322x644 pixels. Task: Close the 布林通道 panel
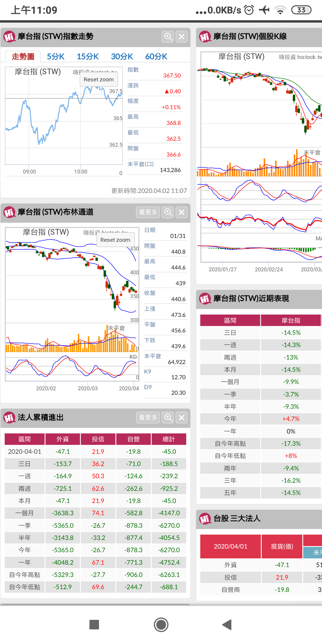[182, 212]
